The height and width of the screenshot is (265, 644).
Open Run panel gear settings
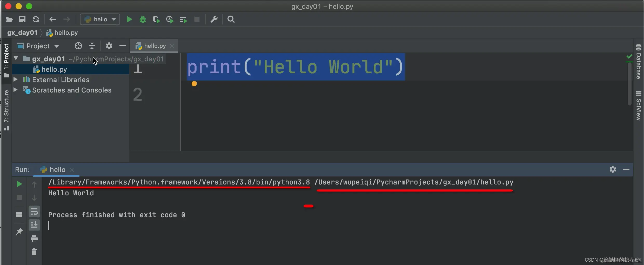613,169
